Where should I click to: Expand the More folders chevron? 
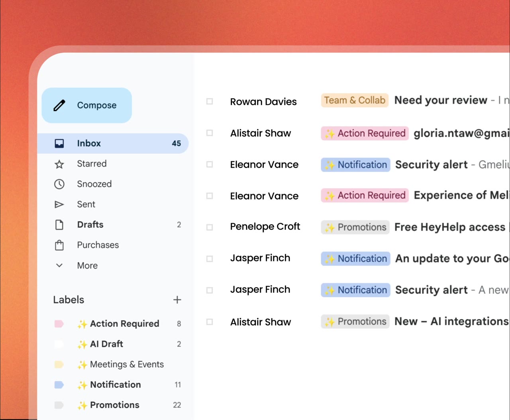pos(59,265)
